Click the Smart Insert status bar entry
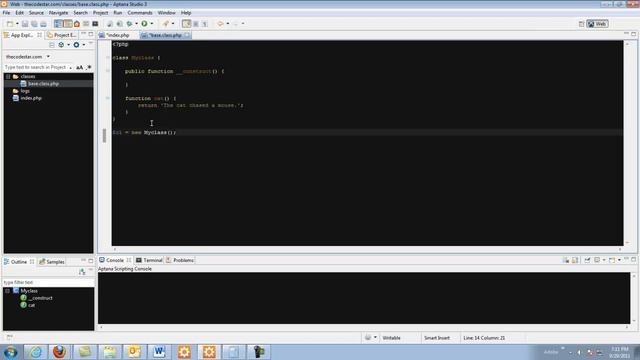The image size is (640, 360). coord(437,338)
